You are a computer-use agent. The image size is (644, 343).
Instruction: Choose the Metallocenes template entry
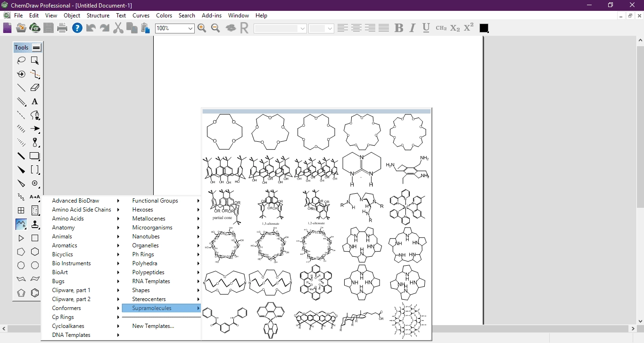click(x=162, y=219)
